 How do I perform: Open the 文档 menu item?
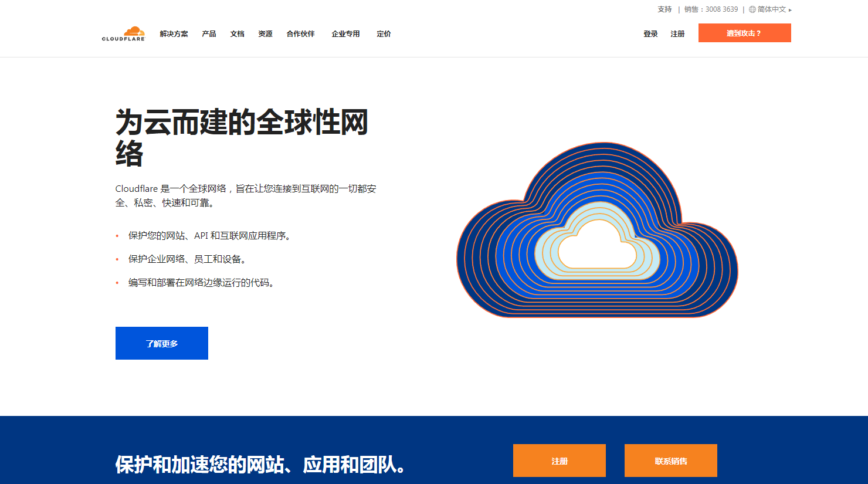[237, 34]
